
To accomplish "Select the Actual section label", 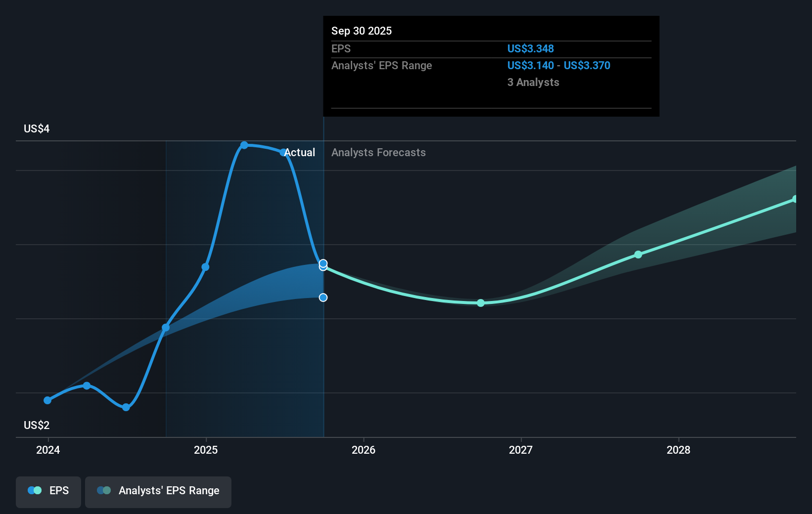I will pyautogui.click(x=299, y=152).
